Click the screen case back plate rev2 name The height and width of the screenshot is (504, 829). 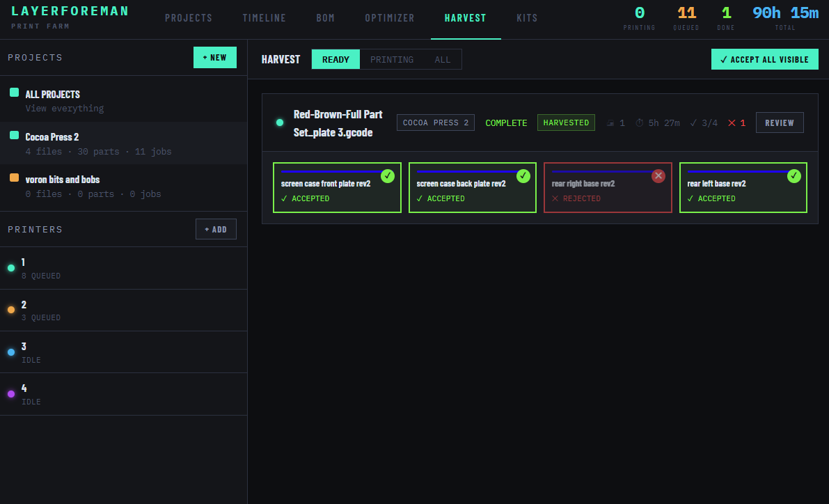[x=461, y=184]
